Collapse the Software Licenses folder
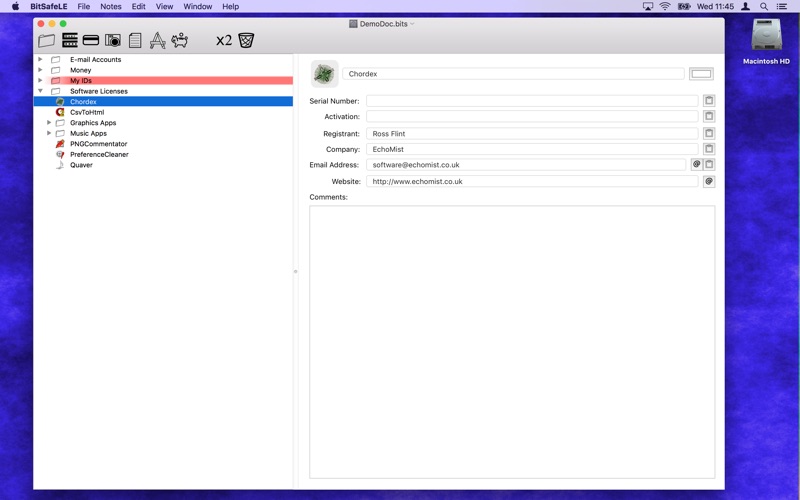Screen dimensions: 800x500 tap(40, 91)
